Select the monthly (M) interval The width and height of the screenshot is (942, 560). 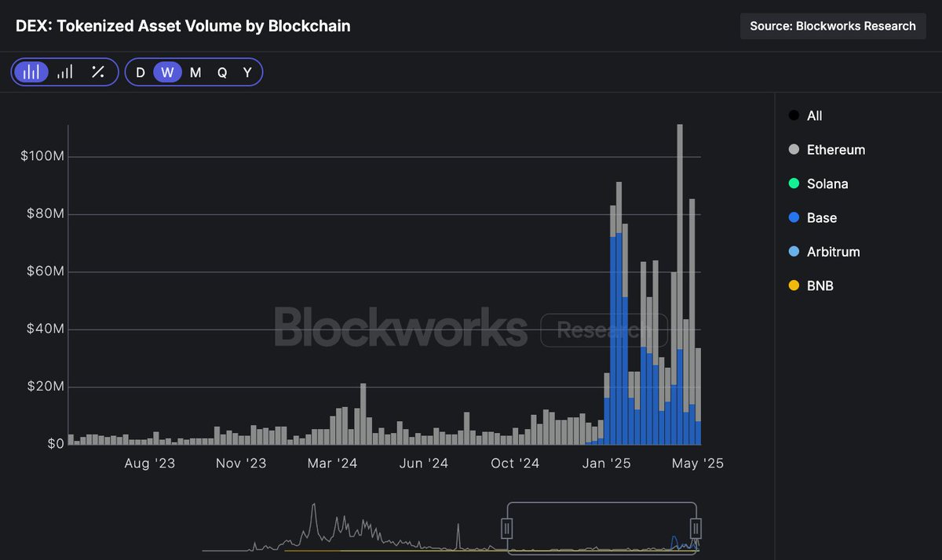tap(195, 72)
